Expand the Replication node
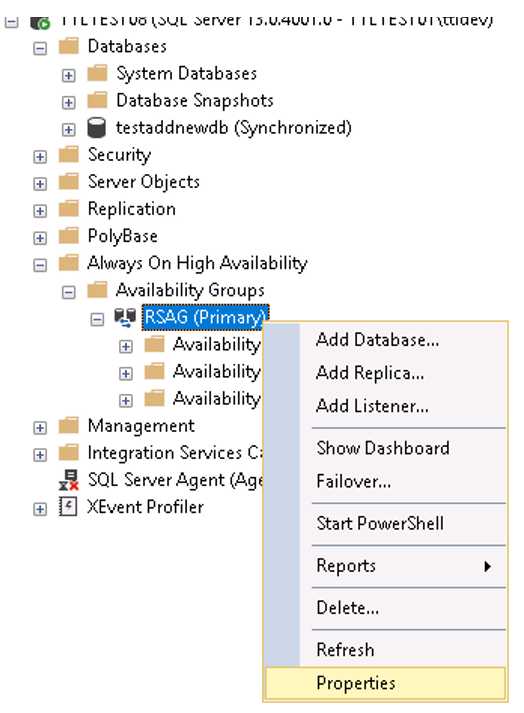Screen dimensions: 524x713 point(40,211)
